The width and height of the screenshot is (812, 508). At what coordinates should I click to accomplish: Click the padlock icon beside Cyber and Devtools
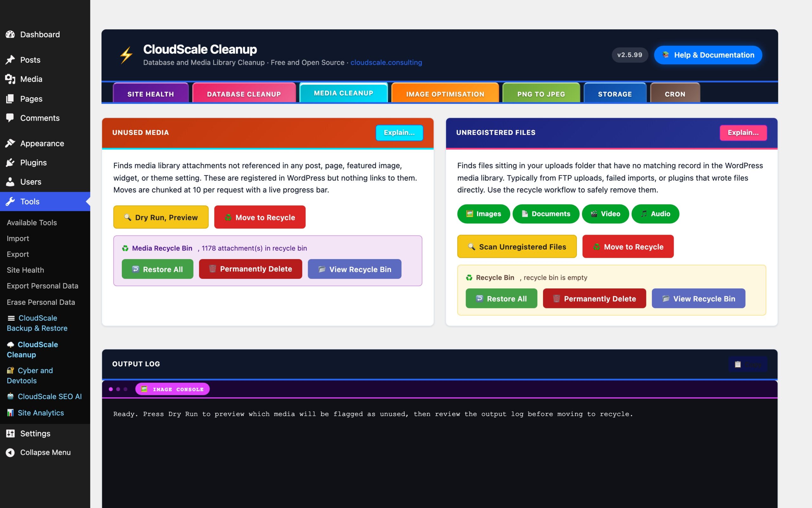(10, 370)
